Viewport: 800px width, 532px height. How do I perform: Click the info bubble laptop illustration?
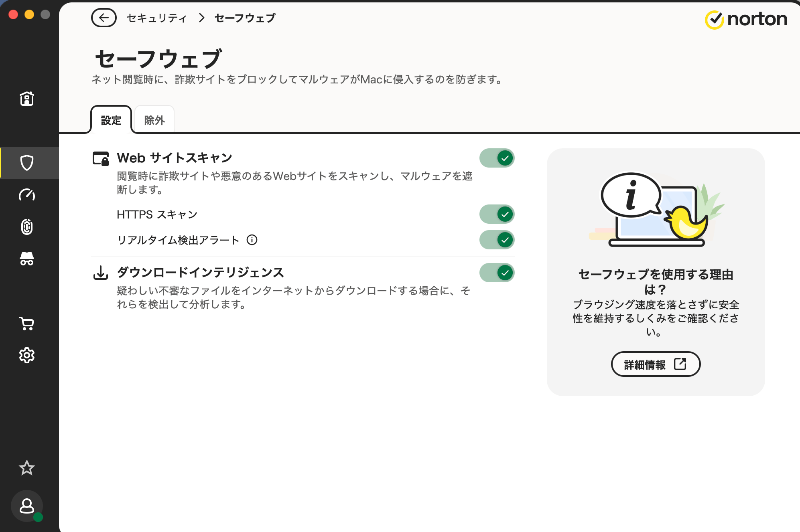click(x=656, y=209)
